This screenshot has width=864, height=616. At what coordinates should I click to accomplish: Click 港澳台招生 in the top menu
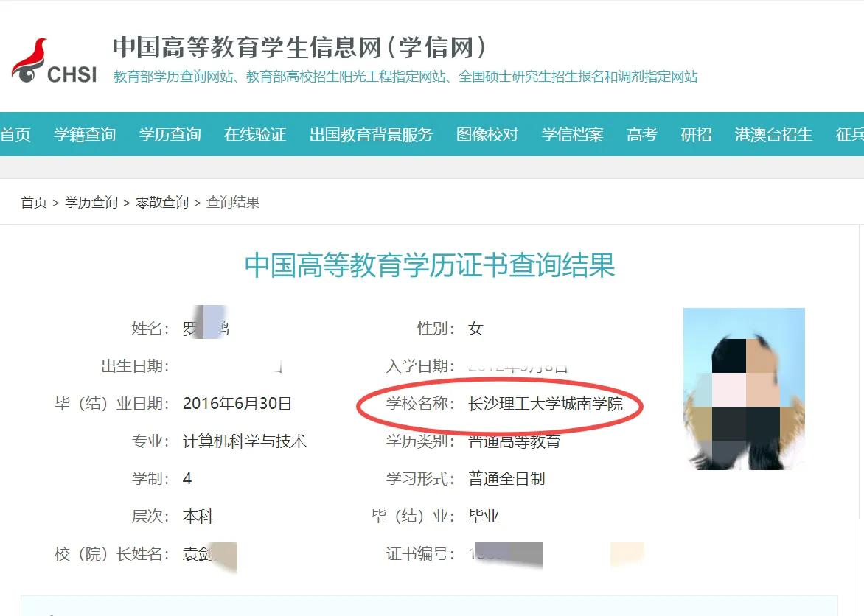coord(773,135)
